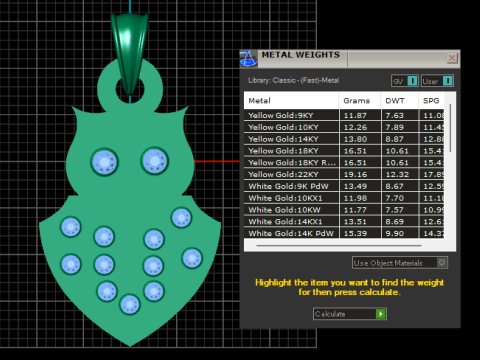Select the Yellow Gold:18KY R... row
Image resolution: width=480 pixels, height=360 pixels.
344,163
